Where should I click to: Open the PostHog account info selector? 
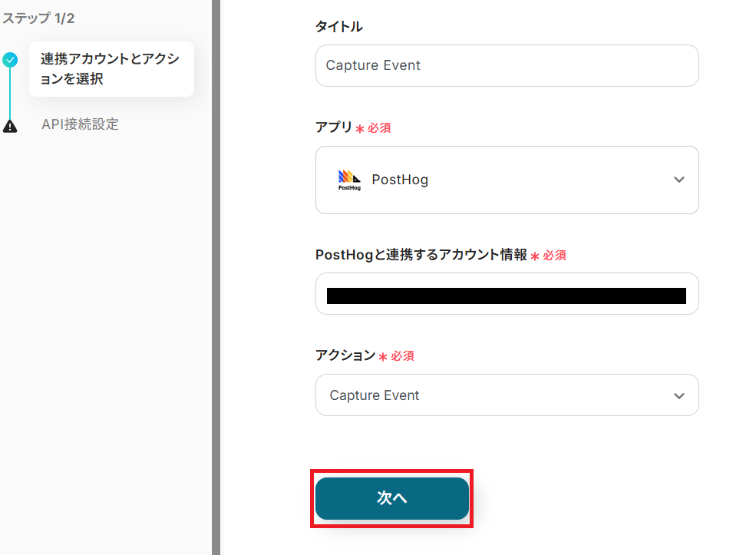coord(507,294)
